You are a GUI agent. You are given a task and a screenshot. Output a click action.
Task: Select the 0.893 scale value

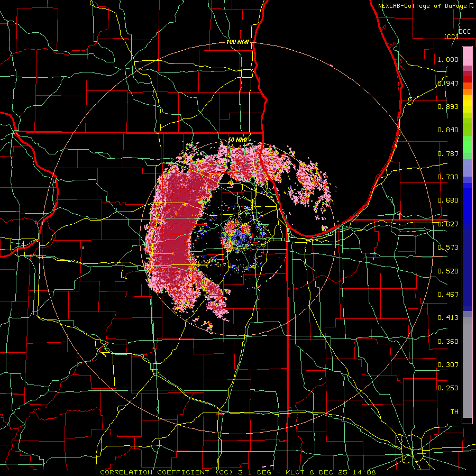(x=448, y=106)
